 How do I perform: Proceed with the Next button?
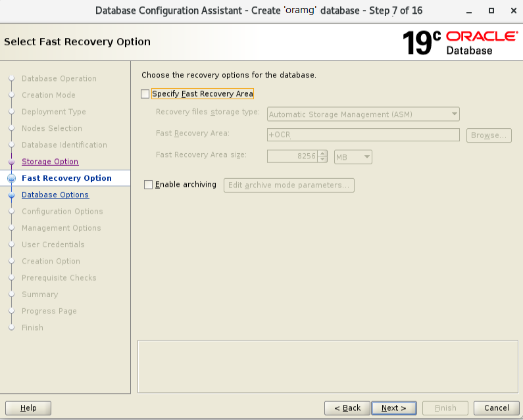[394, 408]
